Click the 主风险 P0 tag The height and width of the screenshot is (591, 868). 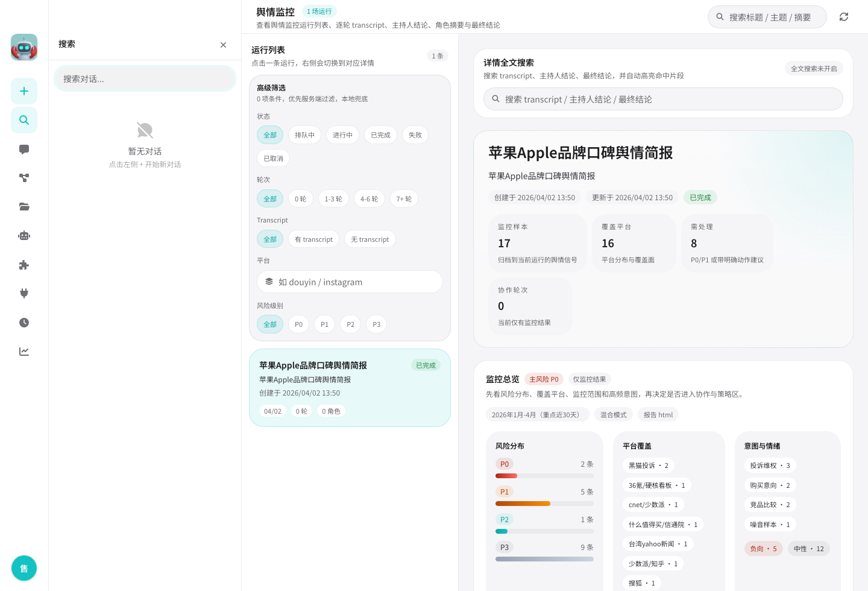point(544,379)
